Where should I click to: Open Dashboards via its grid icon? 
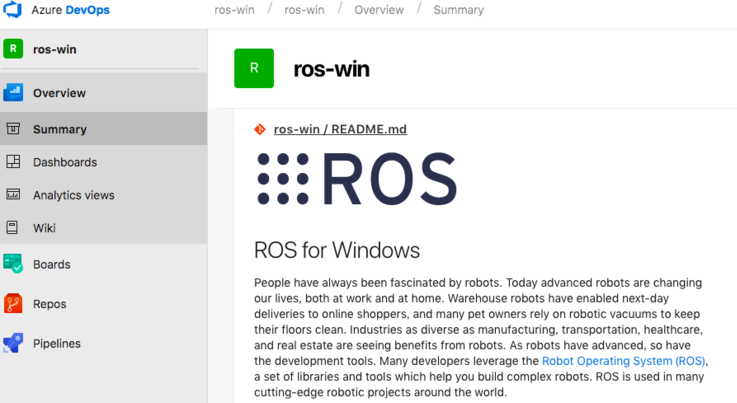(x=13, y=162)
